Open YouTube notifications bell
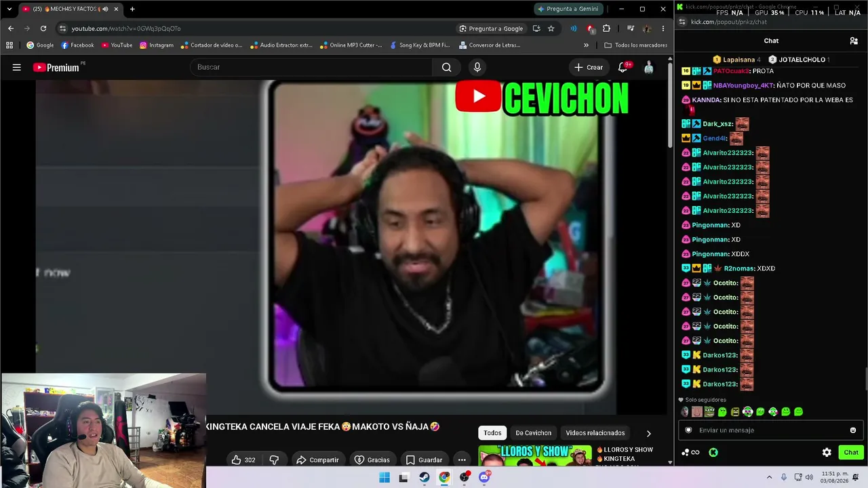 pyautogui.click(x=623, y=67)
